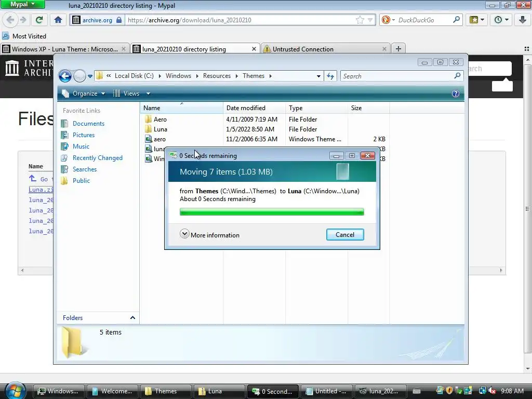
Task: Refresh the Themes folder address bar
Action: (x=330, y=76)
